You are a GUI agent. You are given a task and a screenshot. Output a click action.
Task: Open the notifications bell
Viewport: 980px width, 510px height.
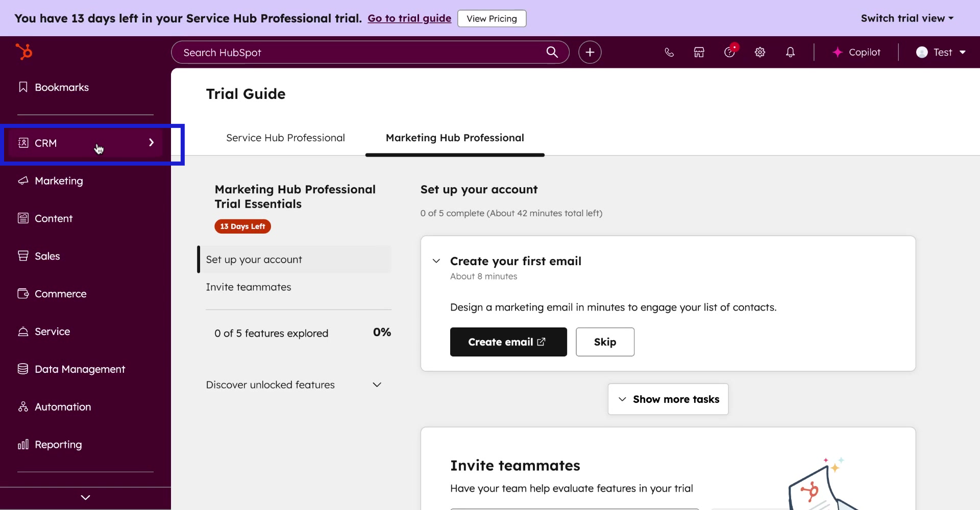pyautogui.click(x=790, y=52)
